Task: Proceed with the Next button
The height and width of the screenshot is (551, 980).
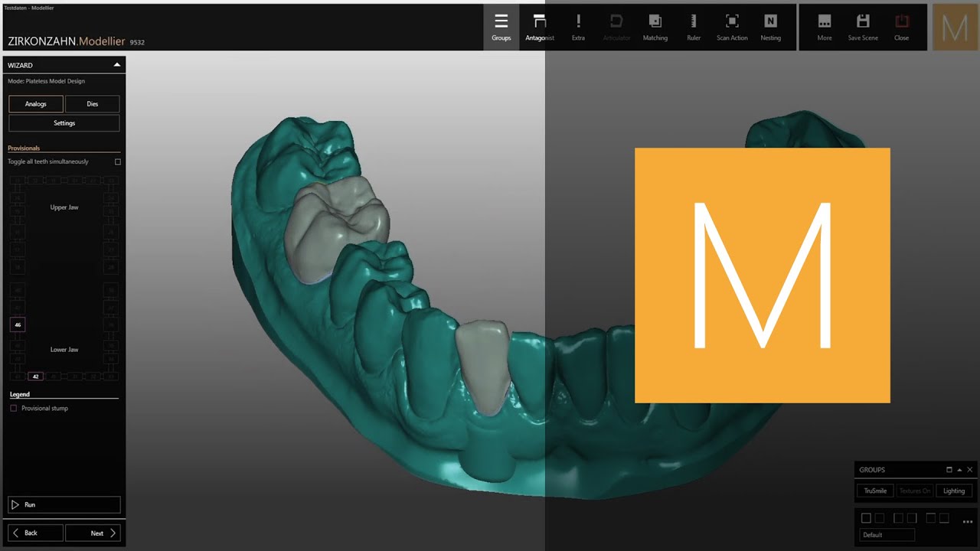Action: pos(93,533)
